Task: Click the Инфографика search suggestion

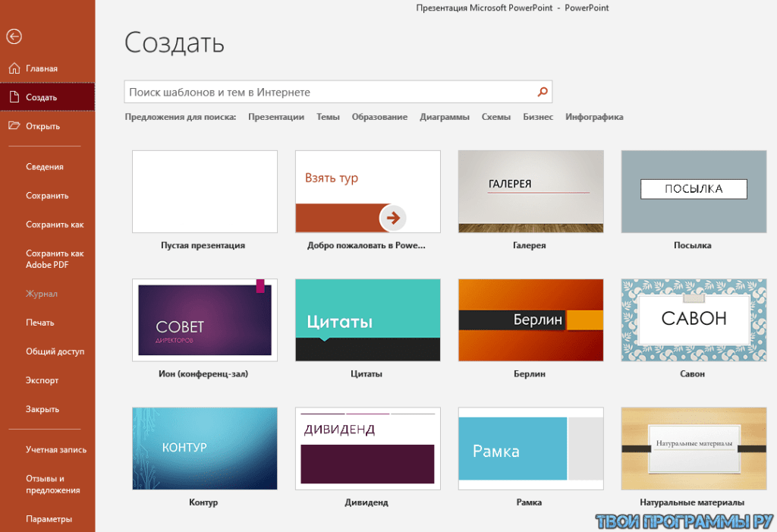Action: [594, 117]
